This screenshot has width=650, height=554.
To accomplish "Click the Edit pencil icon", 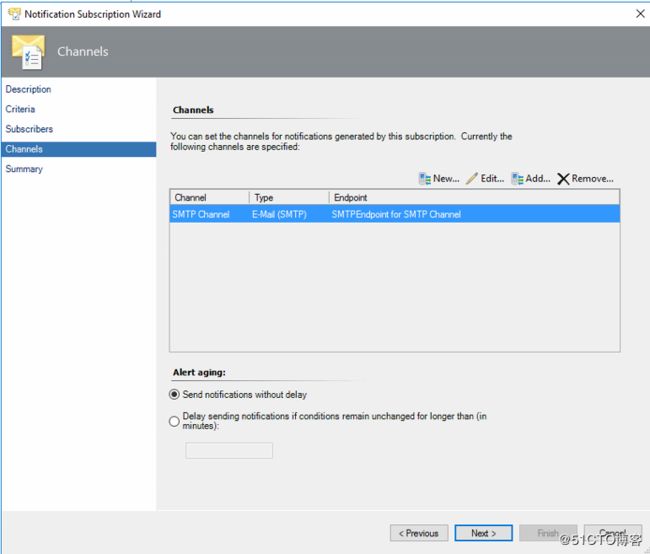I will (472, 179).
